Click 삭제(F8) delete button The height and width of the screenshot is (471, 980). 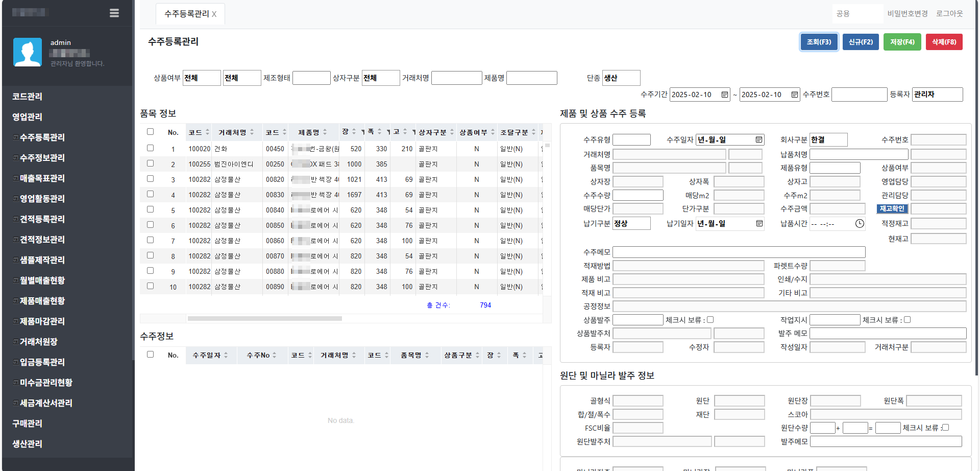[x=944, y=42]
